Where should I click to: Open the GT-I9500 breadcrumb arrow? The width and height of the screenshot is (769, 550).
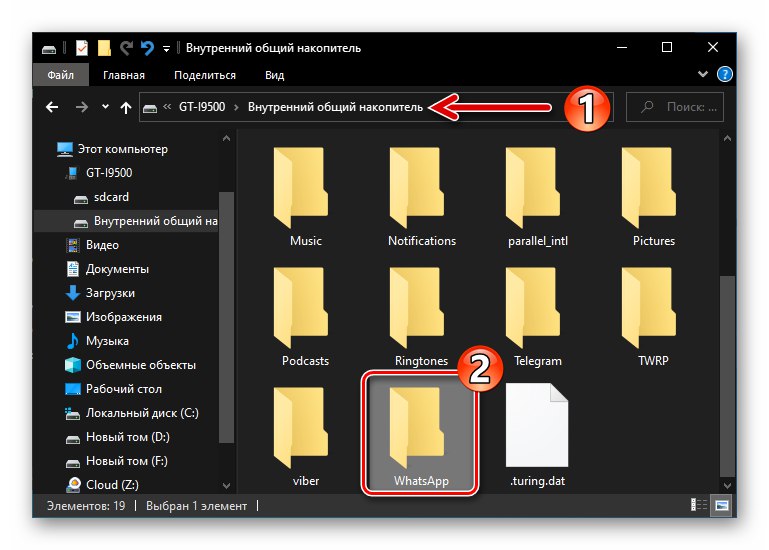click(x=236, y=107)
